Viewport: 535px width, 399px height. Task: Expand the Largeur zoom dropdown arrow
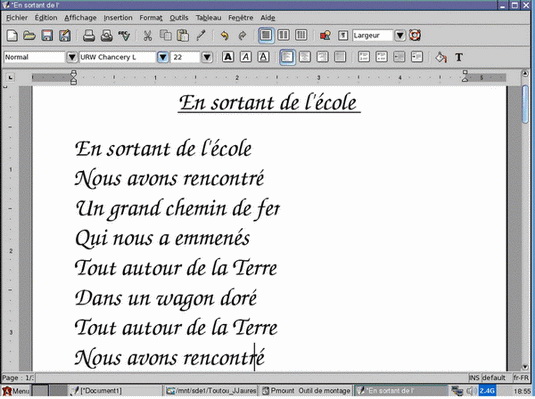tap(400, 35)
